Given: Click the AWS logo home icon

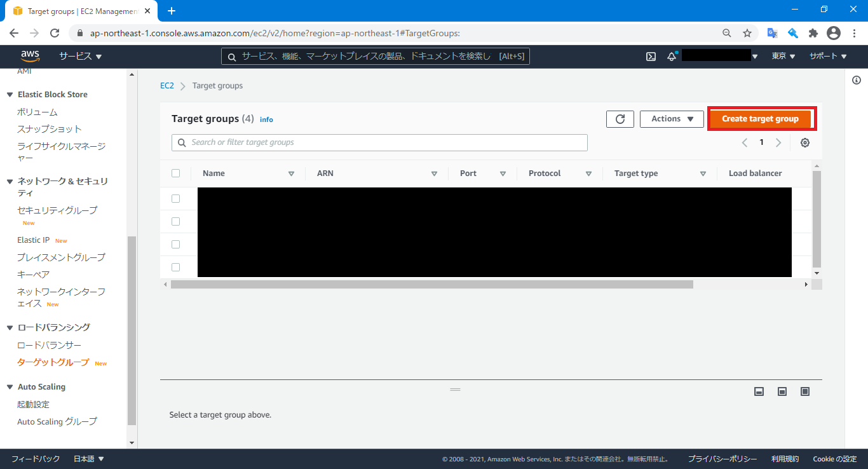Looking at the screenshot, I should pyautogui.click(x=30, y=57).
